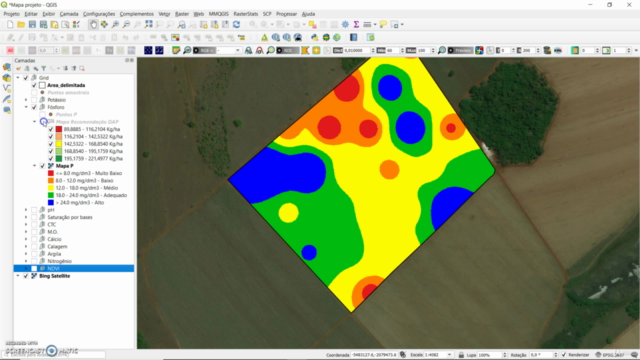Click the Rotação value field
Image resolution: width=640 pixels, height=360 pixels.
(x=541, y=355)
